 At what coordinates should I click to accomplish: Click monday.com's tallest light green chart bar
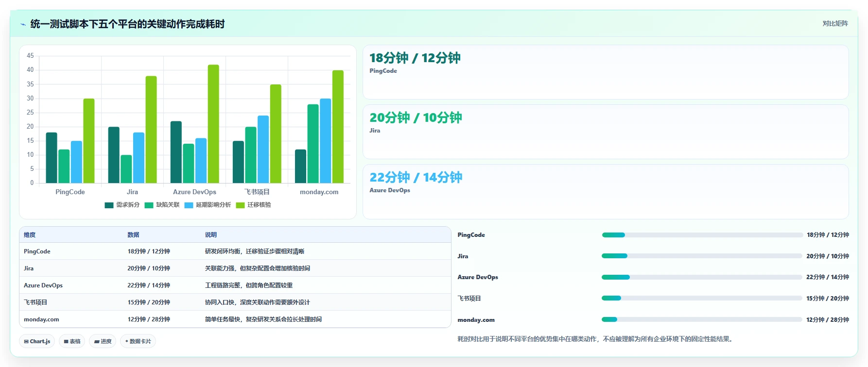(338, 127)
